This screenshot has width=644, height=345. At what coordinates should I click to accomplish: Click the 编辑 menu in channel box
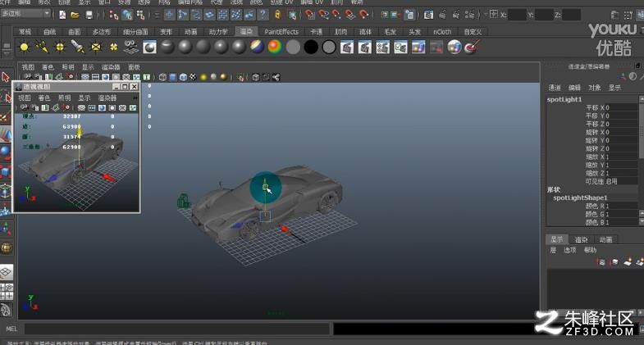point(574,88)
